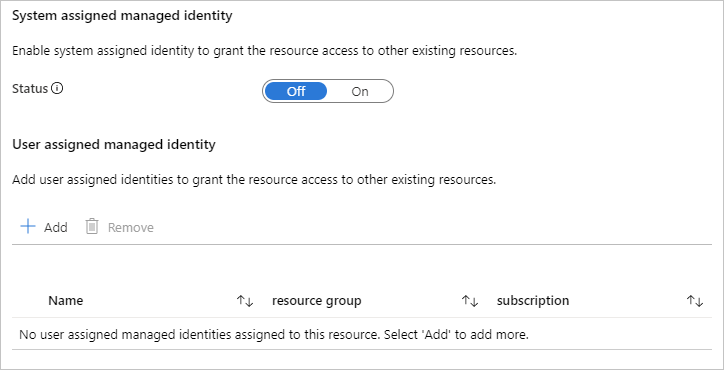Sort by subscription column arrows

[695, 301]
